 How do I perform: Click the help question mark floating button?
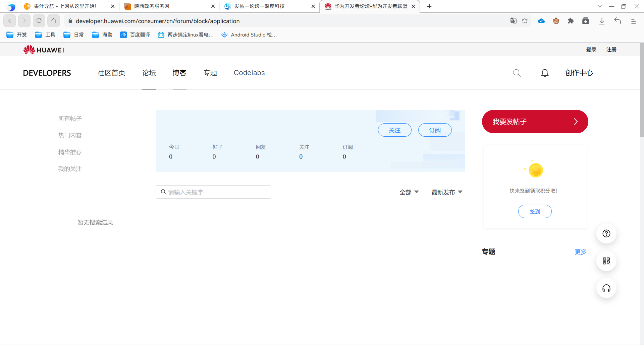pyautogui.click(x=606, y=233)
